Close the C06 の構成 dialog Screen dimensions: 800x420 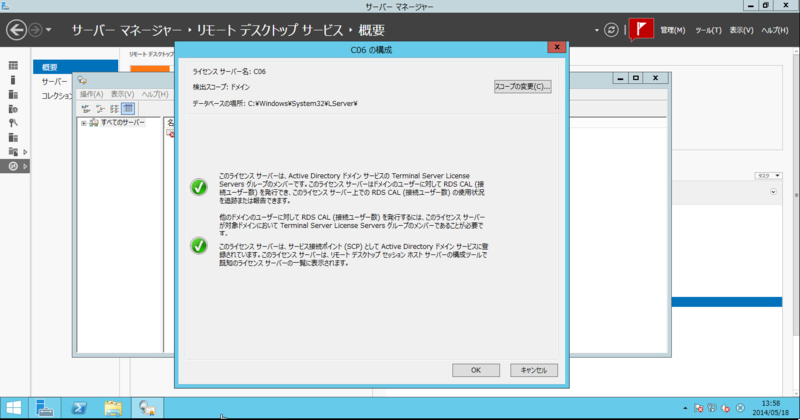557,47
